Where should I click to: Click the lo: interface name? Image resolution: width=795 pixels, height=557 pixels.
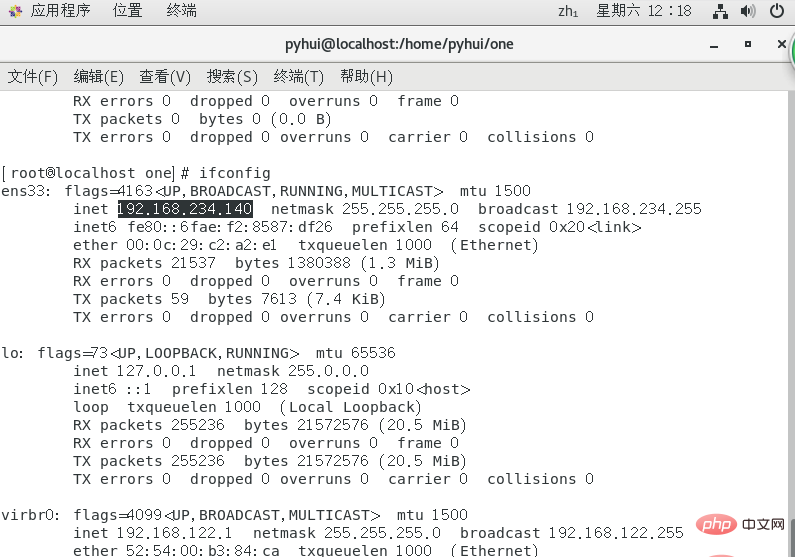tap(13, 353)
